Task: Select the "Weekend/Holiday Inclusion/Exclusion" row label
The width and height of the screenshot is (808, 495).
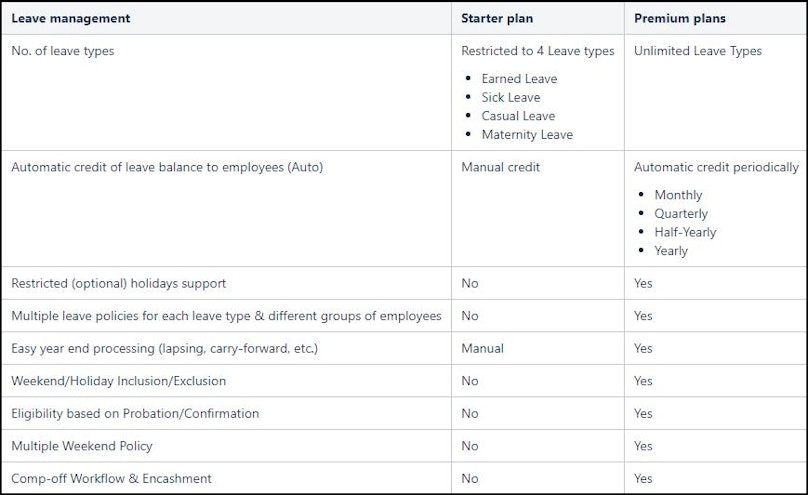Action: pyautogui.click(x=118, y=381)
